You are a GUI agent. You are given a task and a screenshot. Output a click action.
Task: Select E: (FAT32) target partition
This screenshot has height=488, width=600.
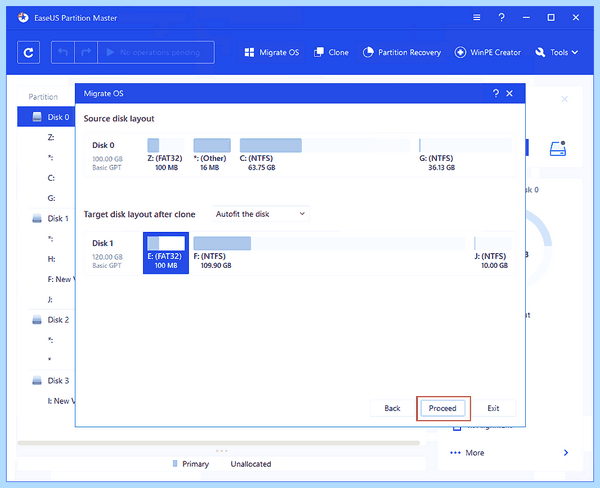(x=166, y=253)
